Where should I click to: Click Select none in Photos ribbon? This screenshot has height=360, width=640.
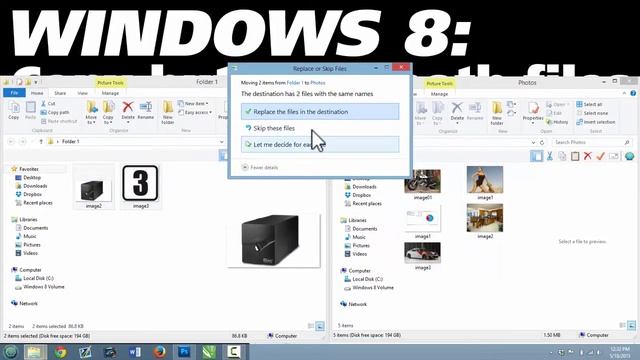click(592, 113)
